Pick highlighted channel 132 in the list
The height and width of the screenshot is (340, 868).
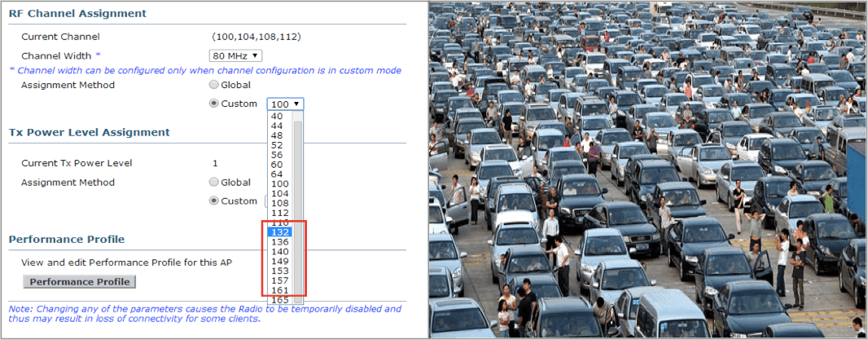pos(280,232)
